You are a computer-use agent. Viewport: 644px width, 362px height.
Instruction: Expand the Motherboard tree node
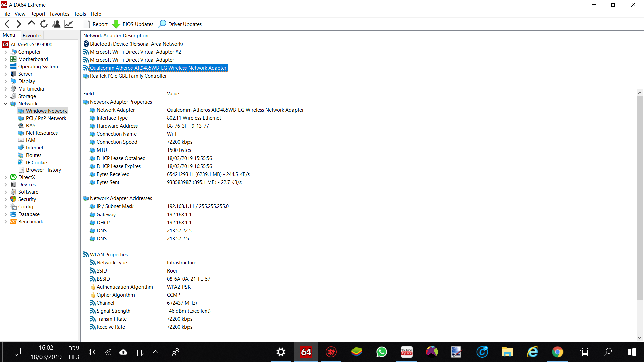6,59
